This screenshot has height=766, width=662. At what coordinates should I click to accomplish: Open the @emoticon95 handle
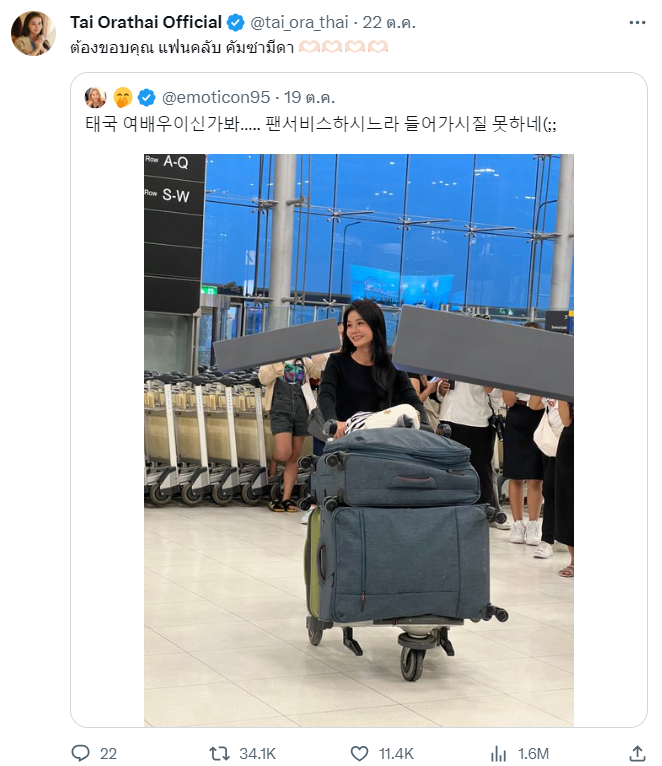click(215, 98)
